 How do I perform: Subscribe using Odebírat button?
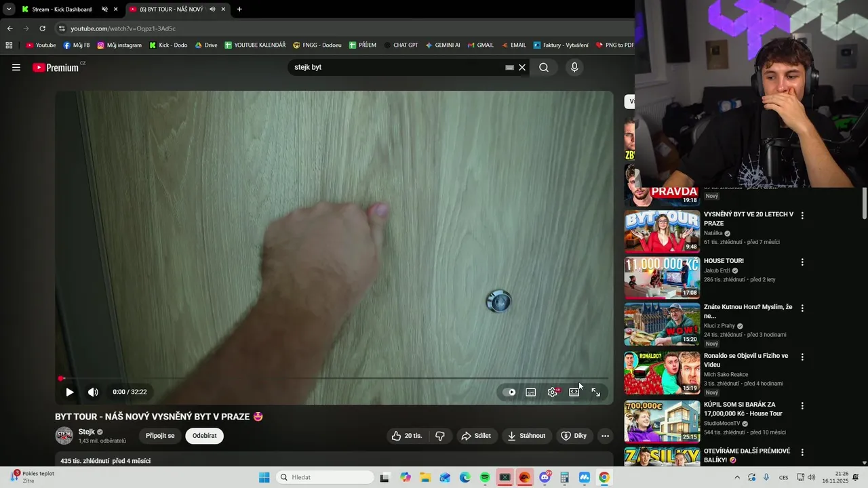(205, 436)
